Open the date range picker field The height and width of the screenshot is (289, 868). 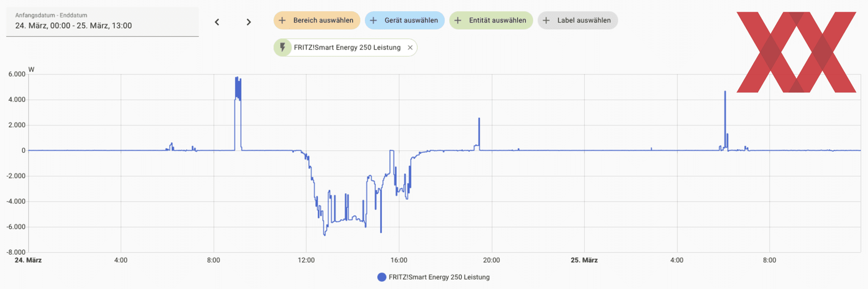103,22
